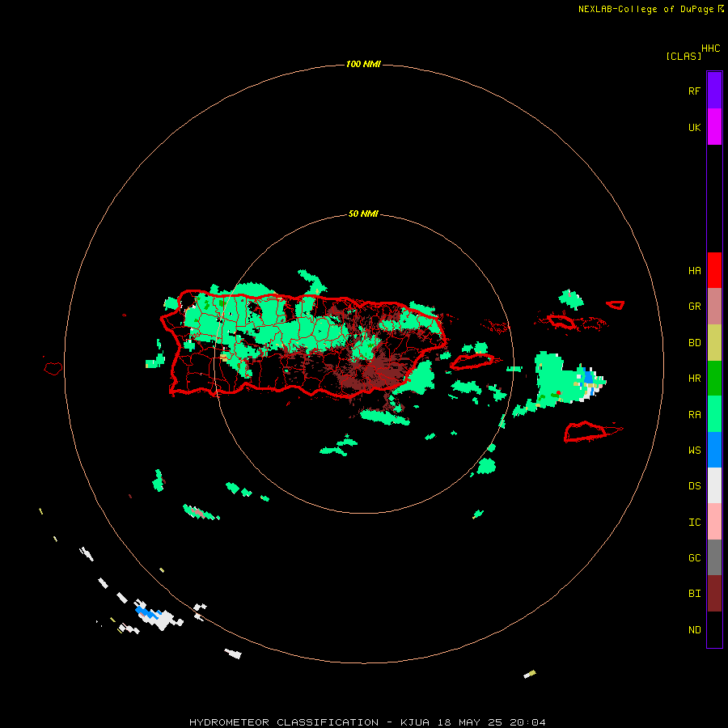Viewport: 728px width, 728px height.
Task: Click the ND legend label
Action: click(x=694, y=629)
